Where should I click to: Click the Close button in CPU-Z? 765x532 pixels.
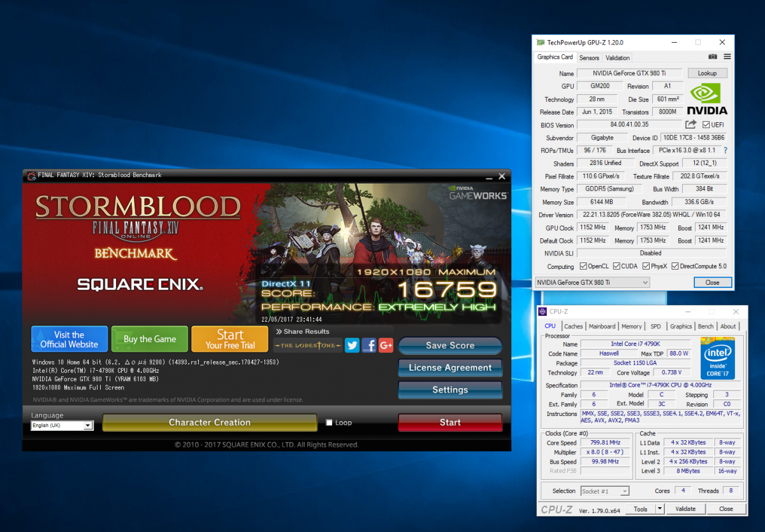(725, 509)
